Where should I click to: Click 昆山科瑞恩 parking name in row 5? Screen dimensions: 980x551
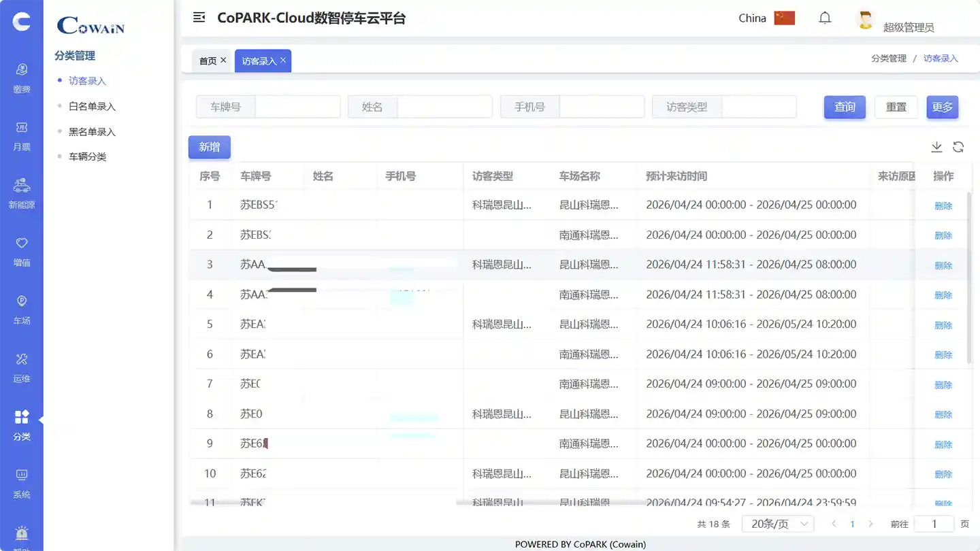(589, 324)
